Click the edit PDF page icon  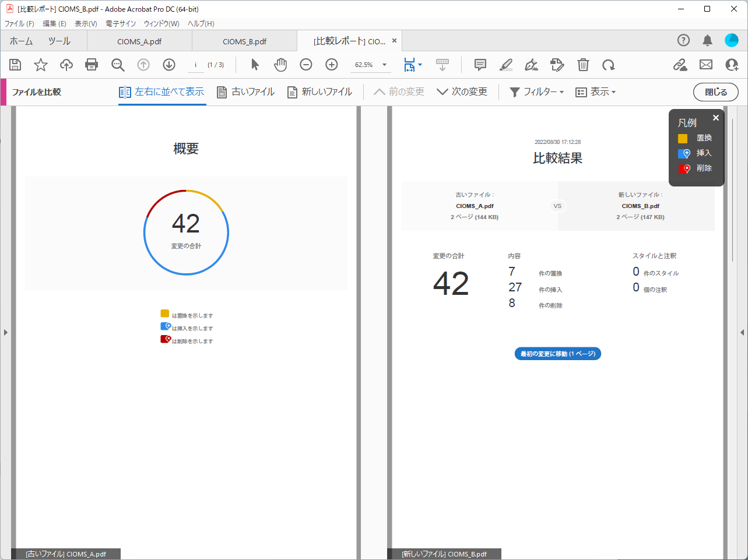tap(557, 65)
